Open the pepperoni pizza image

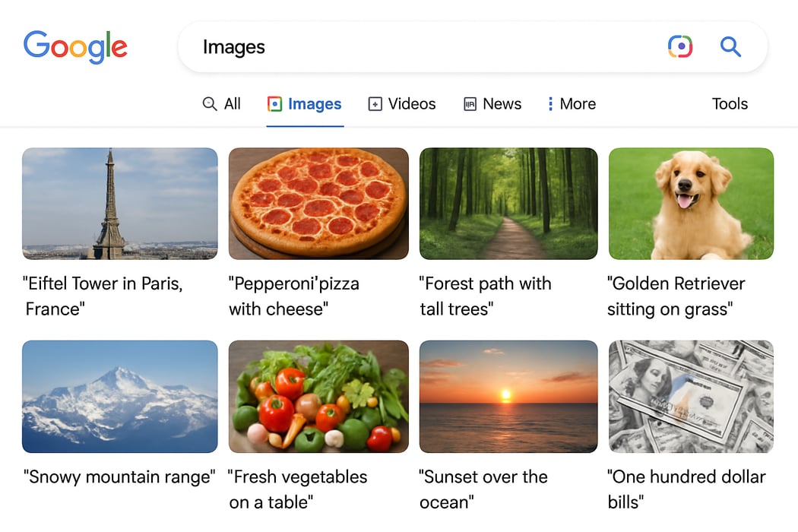click(x=318, y=203)
